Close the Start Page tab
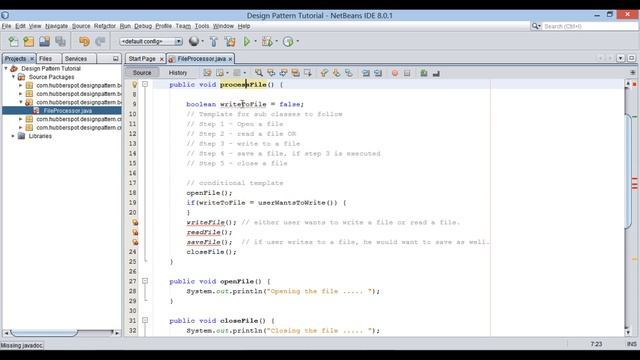Viewport: 640px width, 360px height. point(161,59)
